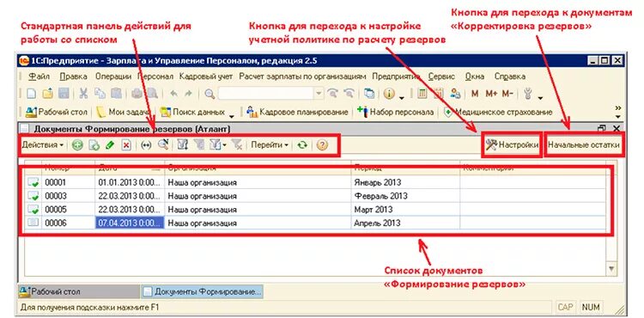Switch to Документы Формирование bottom tab

pyautogui.click(x=202, y=292)
